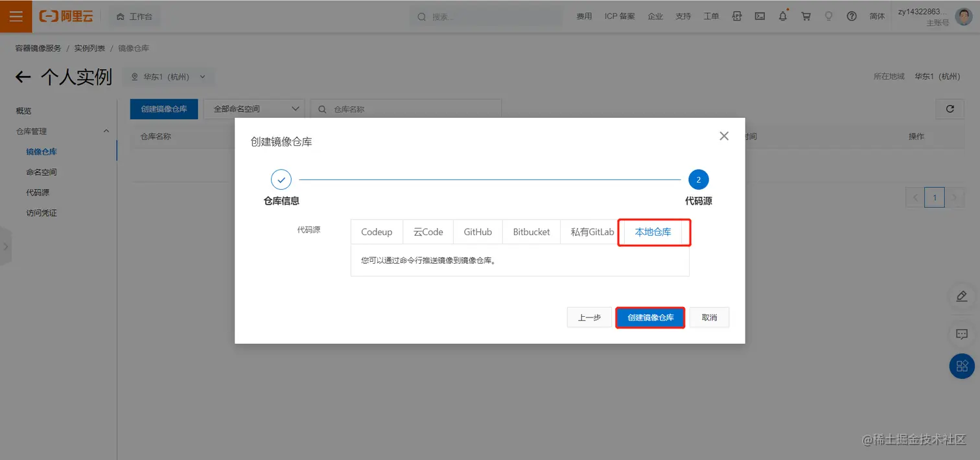Click the refresh icon button

950,109
